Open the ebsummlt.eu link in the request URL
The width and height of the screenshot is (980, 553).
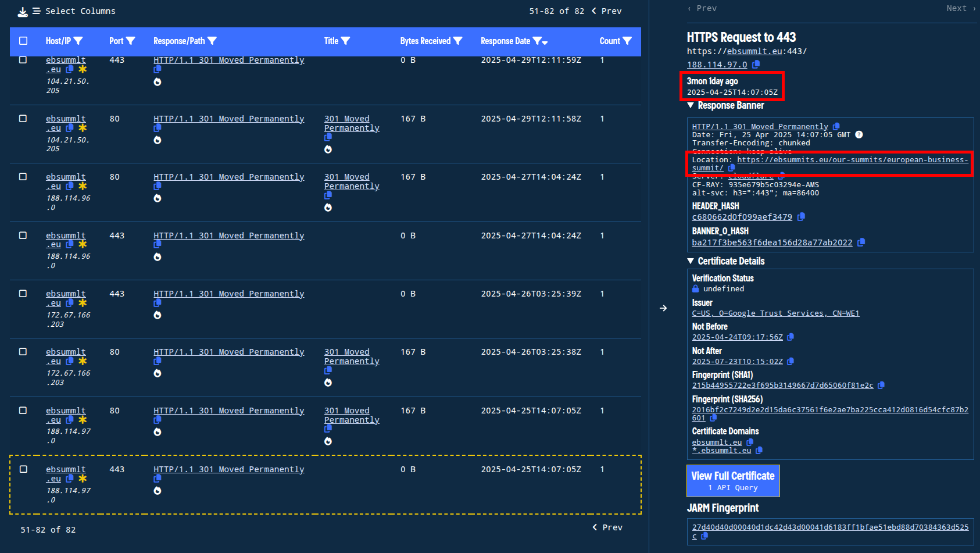754,51
